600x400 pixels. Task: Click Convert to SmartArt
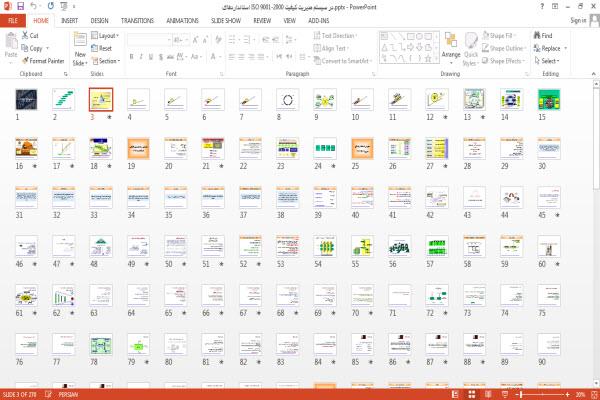(343, 61)
